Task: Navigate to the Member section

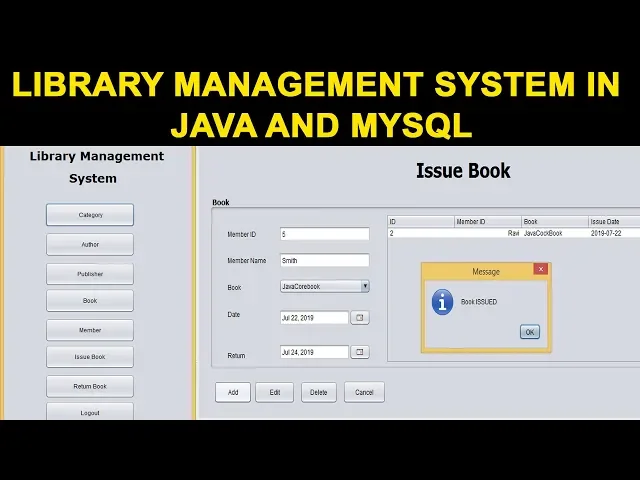Action: coord(90,329)
